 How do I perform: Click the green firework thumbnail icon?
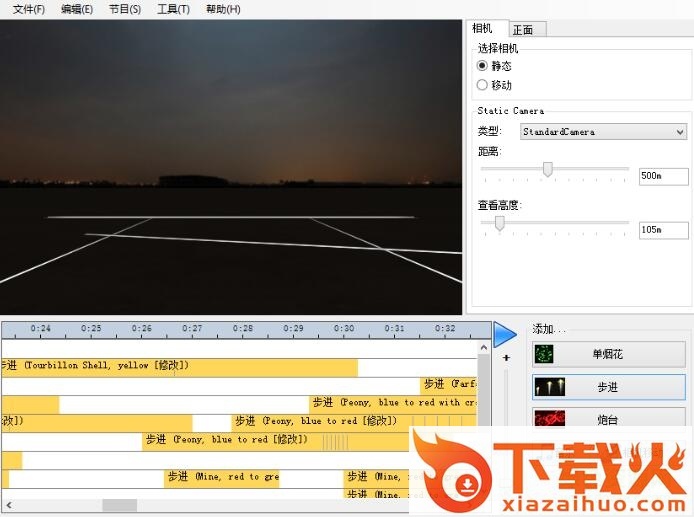[x=544, y=354]
